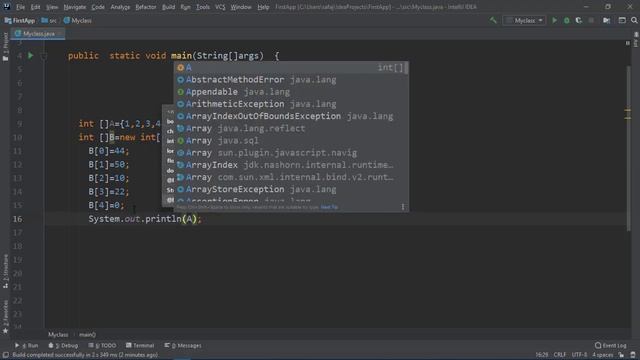The width and height of the screenshot is (640, 360).
Task: Click the CRLF line separator in the status bar
Action: 560,355
